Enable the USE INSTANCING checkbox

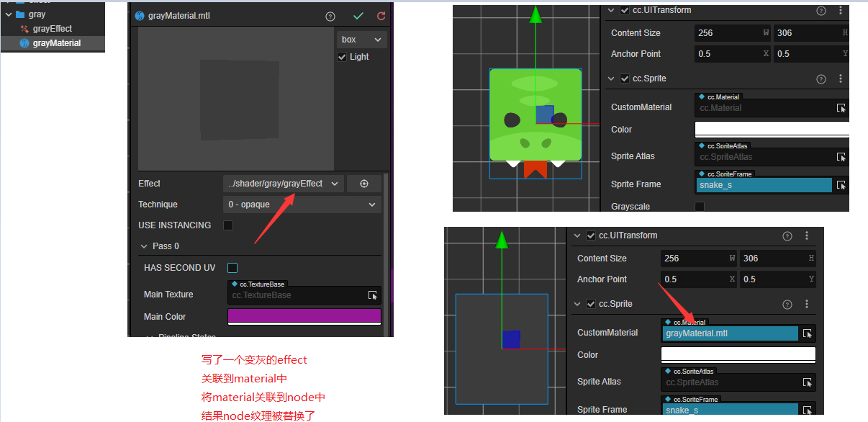coord(228,225)
